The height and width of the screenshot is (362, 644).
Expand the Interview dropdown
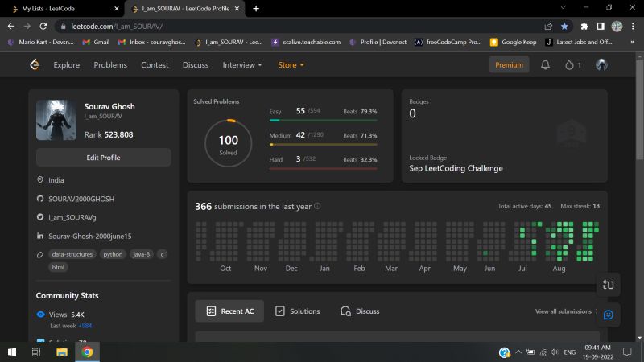point(242,65)
